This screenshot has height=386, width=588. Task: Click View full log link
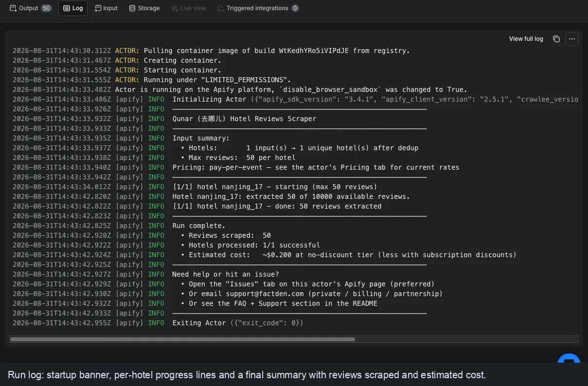(x=526, y=39)
